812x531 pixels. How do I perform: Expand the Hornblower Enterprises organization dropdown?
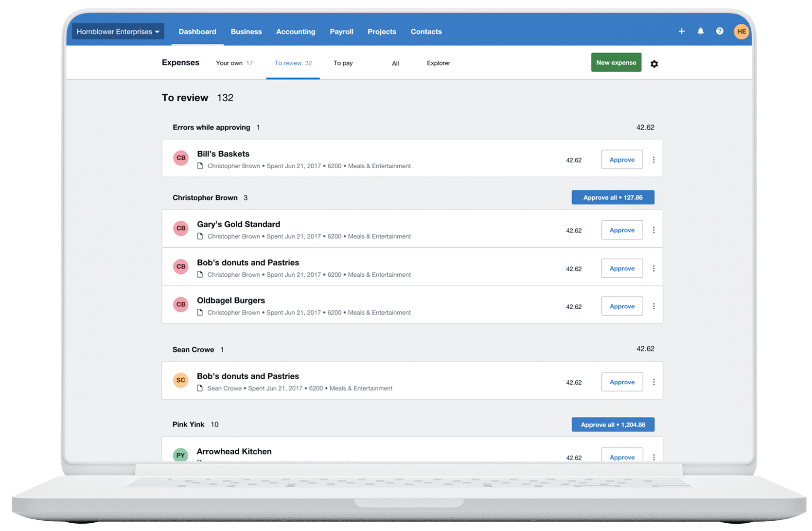(x=118, y=31)
